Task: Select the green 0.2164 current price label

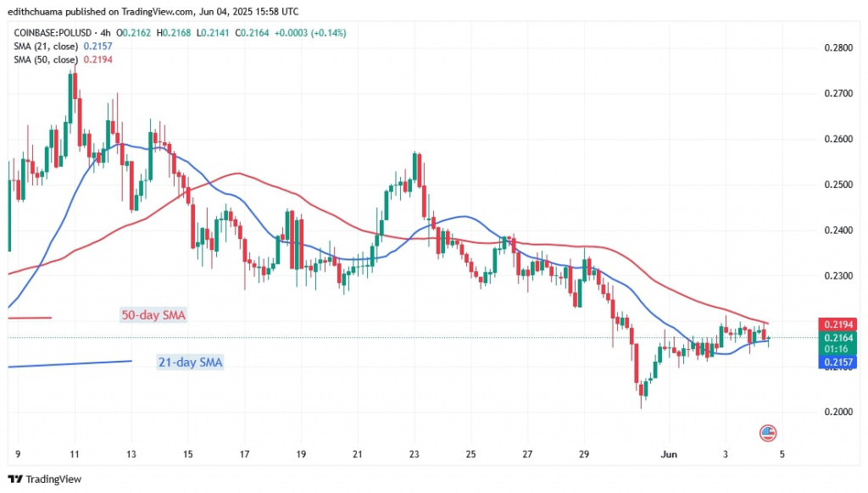Action: point(838,337)
